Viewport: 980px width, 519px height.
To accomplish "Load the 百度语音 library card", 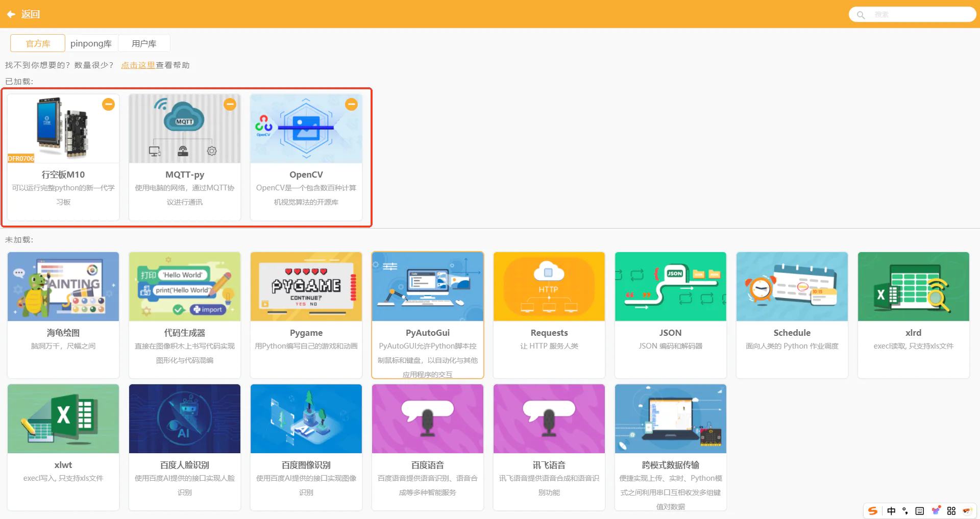I will (x=428, y=447).
